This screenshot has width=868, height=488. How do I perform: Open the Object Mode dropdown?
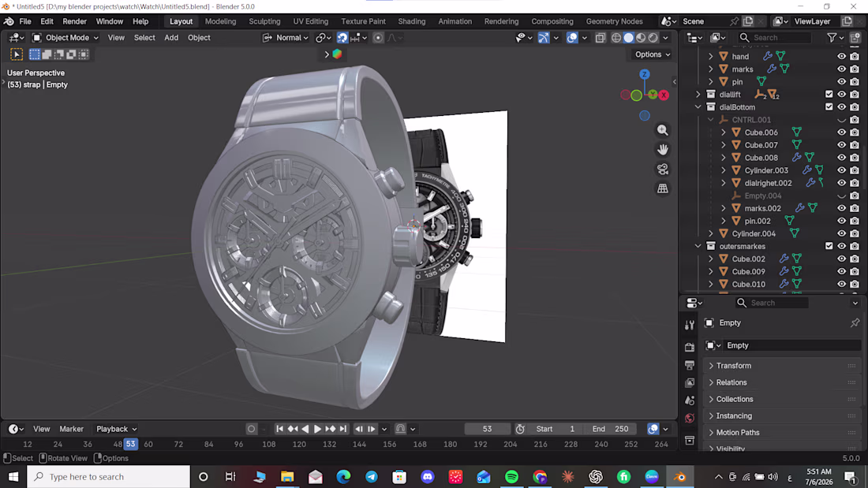[x=65, y=38]
